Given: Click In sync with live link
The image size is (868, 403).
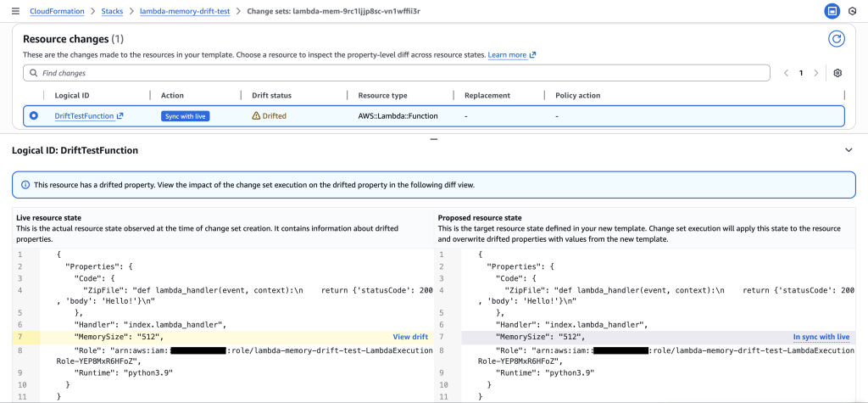Looking at the screenshot, I should [x=821, y=337].
